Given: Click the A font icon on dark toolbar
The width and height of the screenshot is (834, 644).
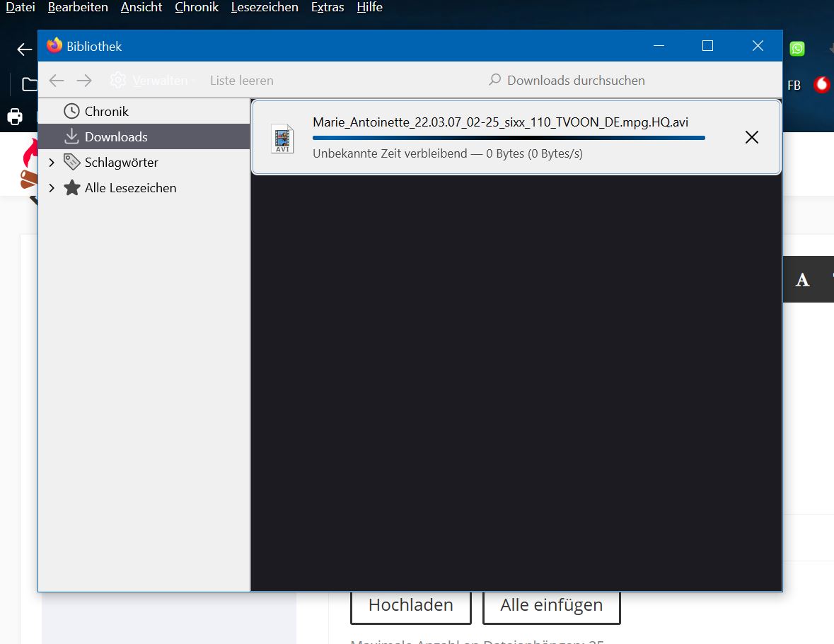Looking at the screenshot, I should point(802,280).
